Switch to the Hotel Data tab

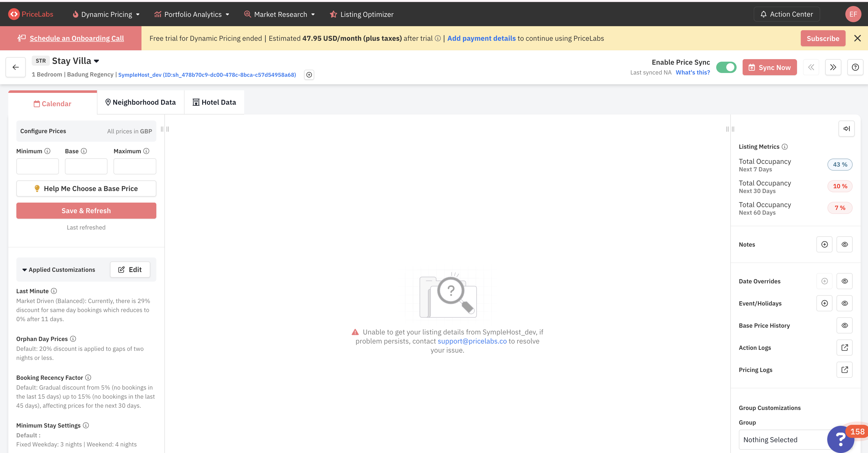[x=214, y=102]
